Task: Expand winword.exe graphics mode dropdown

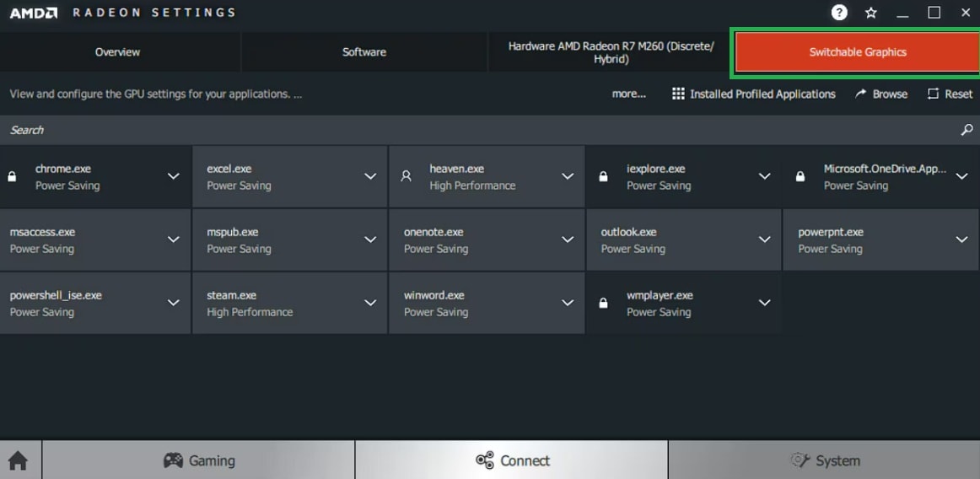Action: [568, 303]
